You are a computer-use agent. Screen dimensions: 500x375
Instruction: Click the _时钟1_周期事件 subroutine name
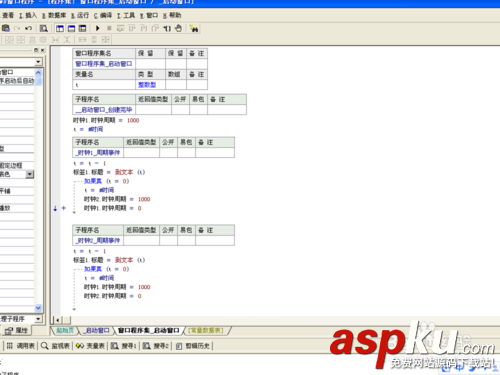[x=98, y=153]
